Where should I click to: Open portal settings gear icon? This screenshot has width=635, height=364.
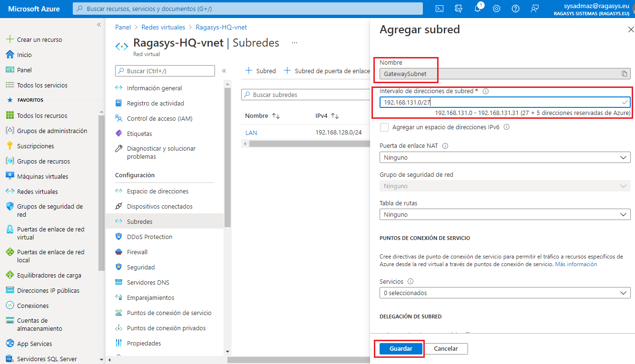[x=497, y=8]
